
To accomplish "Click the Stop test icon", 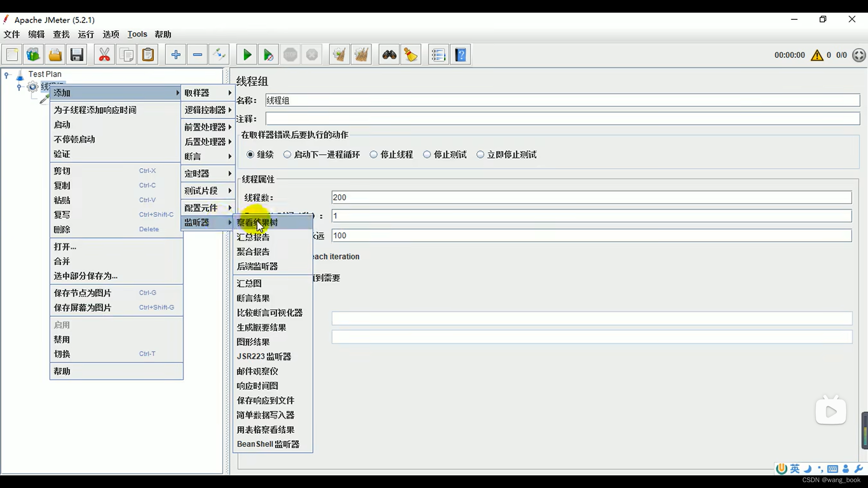I will click(x=290, y=55).
